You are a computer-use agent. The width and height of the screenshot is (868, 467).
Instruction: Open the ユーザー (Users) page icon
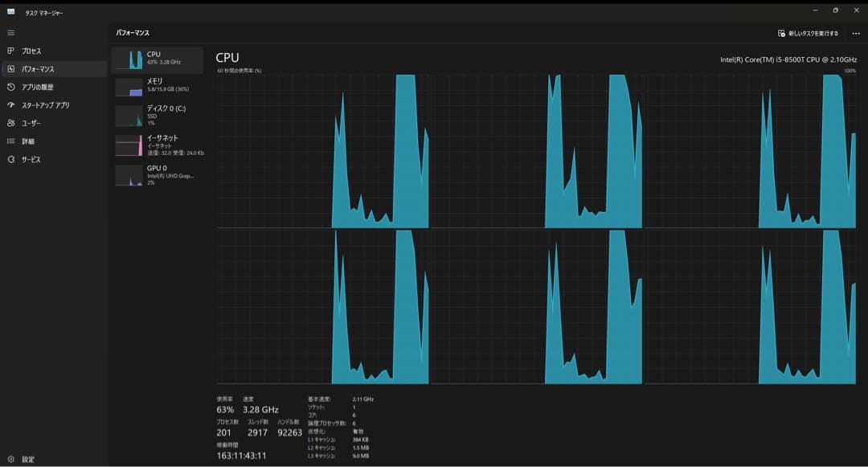click(x=11, y=123)
